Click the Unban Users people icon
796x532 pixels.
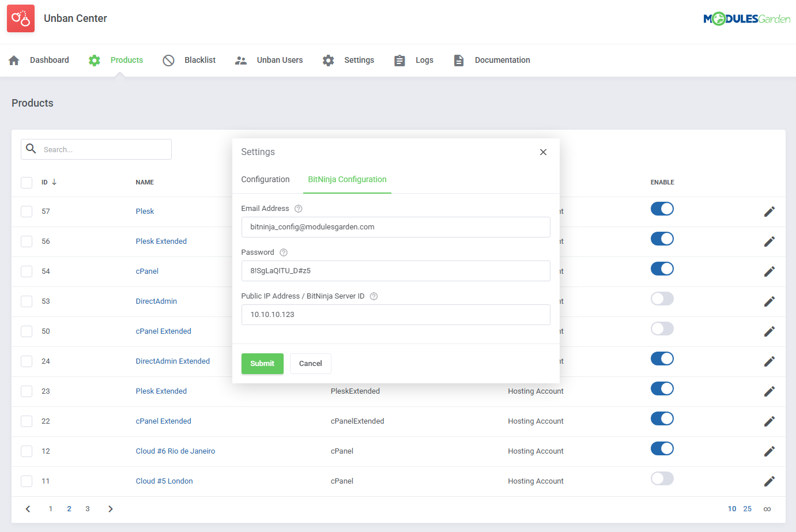click(x=240, y=60)
